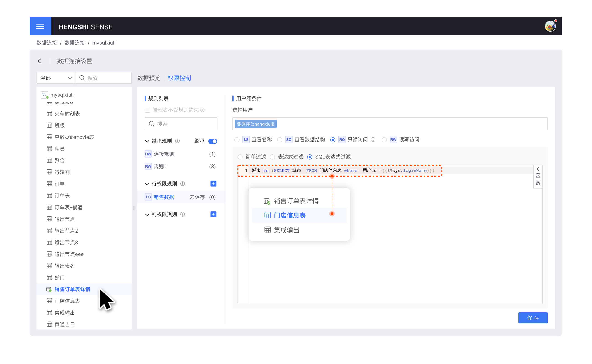Click search icon in rule list search
Screen dimensions: 592x364
tap(151, 124)
